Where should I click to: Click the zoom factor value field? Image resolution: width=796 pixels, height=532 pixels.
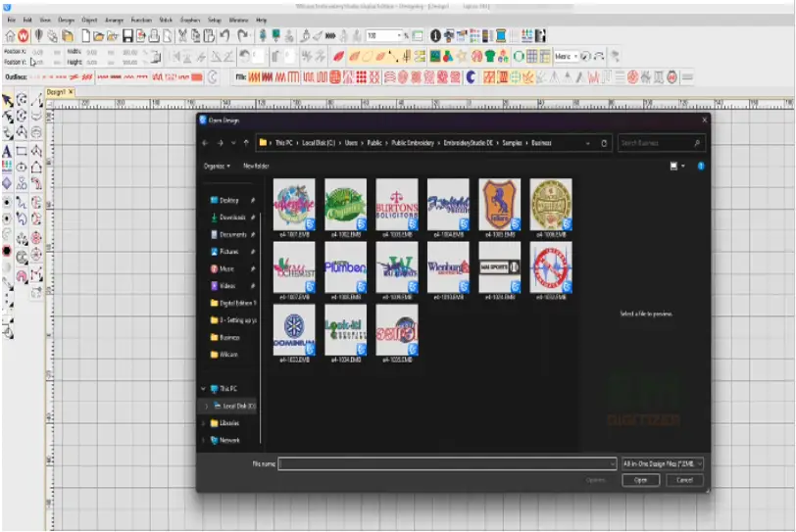click(x=380, y=35)
